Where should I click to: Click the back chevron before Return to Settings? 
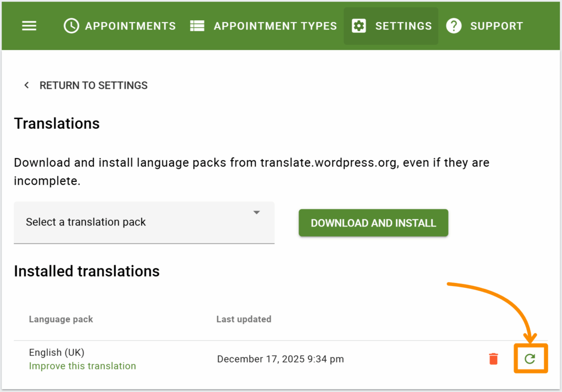point(26,85)
